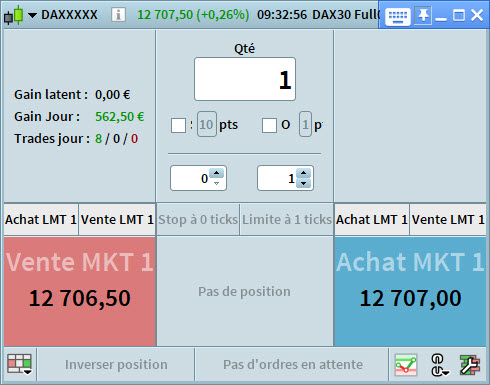Decrease the limit ticks spinner showing 1
The width and height of the screenshot is (490, 385).
[x=303, y=183]
